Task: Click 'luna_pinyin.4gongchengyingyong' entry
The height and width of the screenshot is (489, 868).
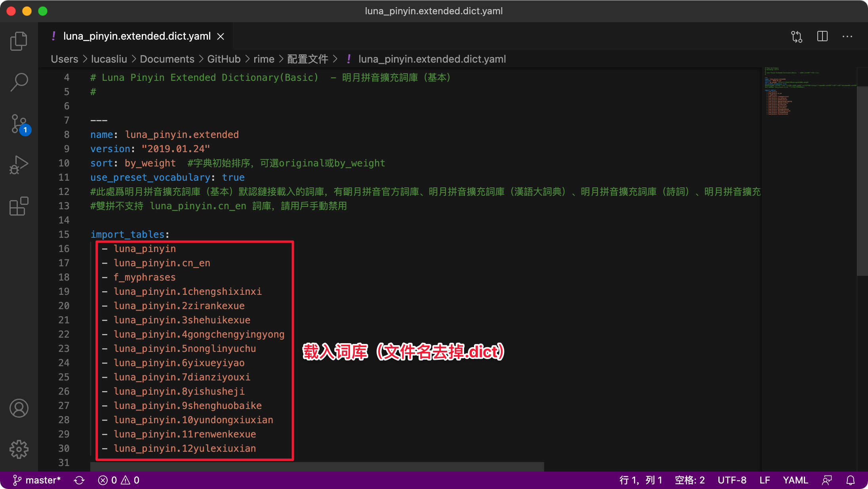Action: (x=199, y=334)
